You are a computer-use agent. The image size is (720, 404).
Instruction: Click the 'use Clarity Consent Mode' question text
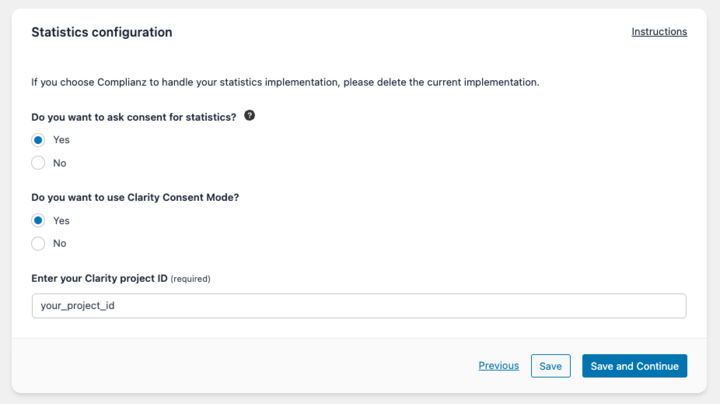tap(135, 197)
